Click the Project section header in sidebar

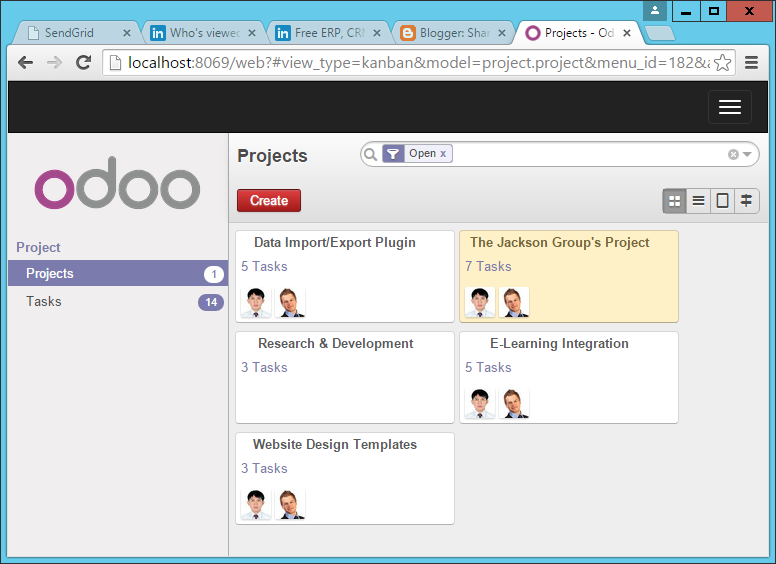(x=38, y=247)
